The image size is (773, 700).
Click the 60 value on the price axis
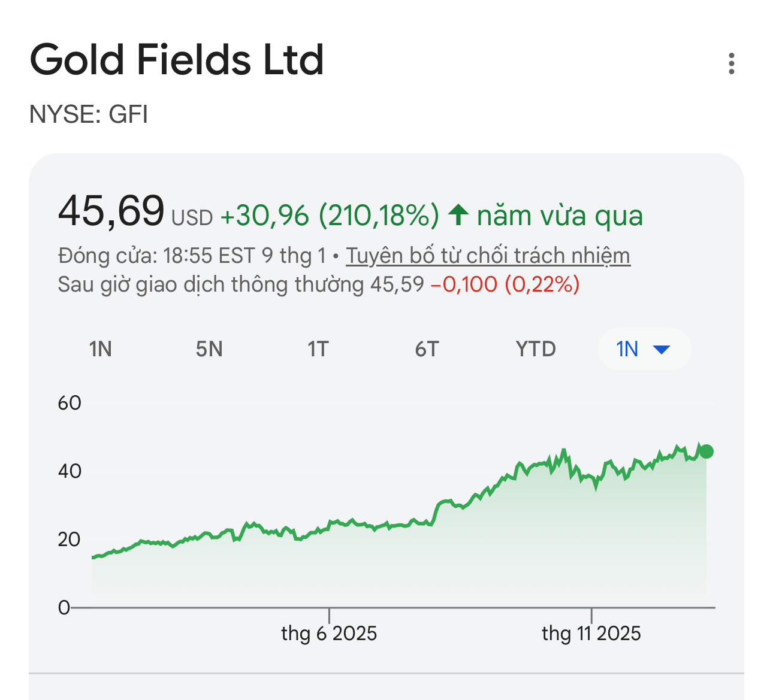[x=70, y=403]
